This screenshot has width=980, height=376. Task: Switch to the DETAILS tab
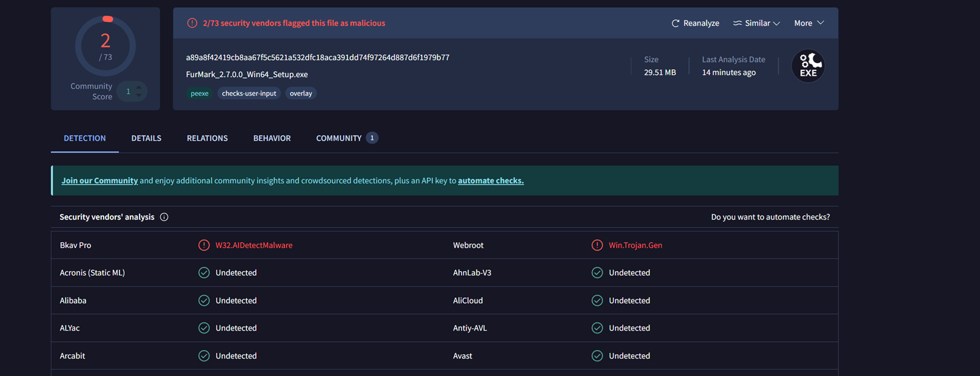pyautogui.click(x=146, y=138)
